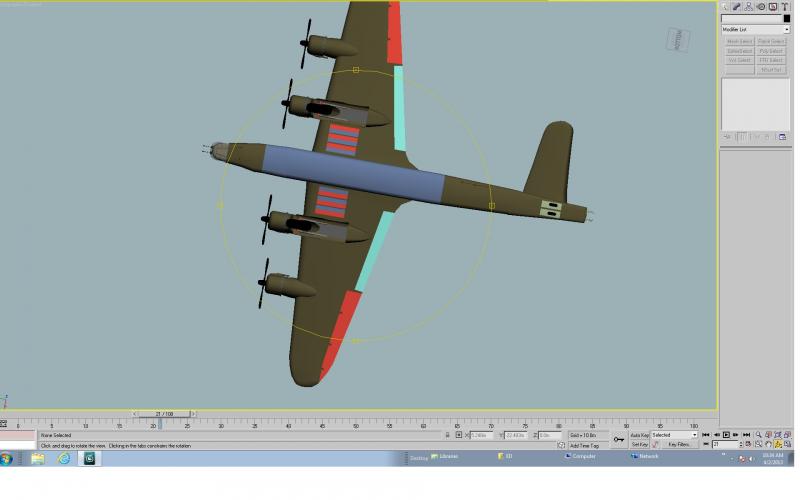Screen dimensions: 800x500
Task: Step to the previous frame
Action: (716, 435)
